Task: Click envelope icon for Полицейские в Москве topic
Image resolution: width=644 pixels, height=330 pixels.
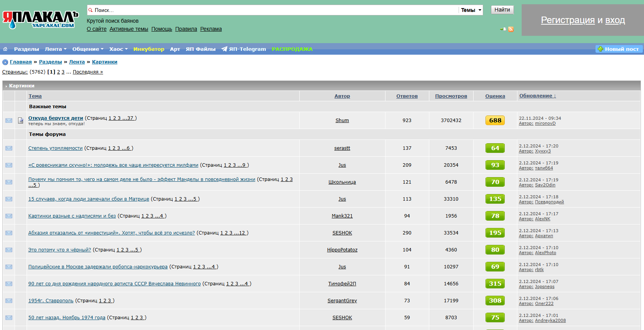Action: pos(9,267)
